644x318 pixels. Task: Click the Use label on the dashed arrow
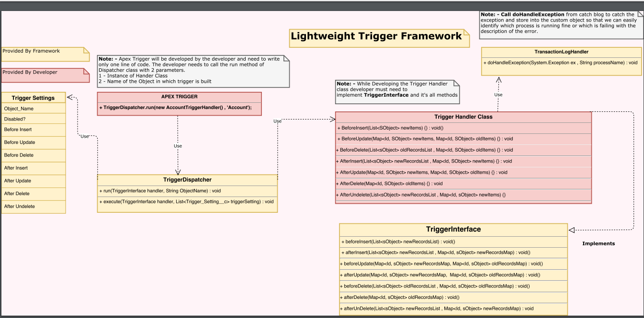[x=178, y=146]
